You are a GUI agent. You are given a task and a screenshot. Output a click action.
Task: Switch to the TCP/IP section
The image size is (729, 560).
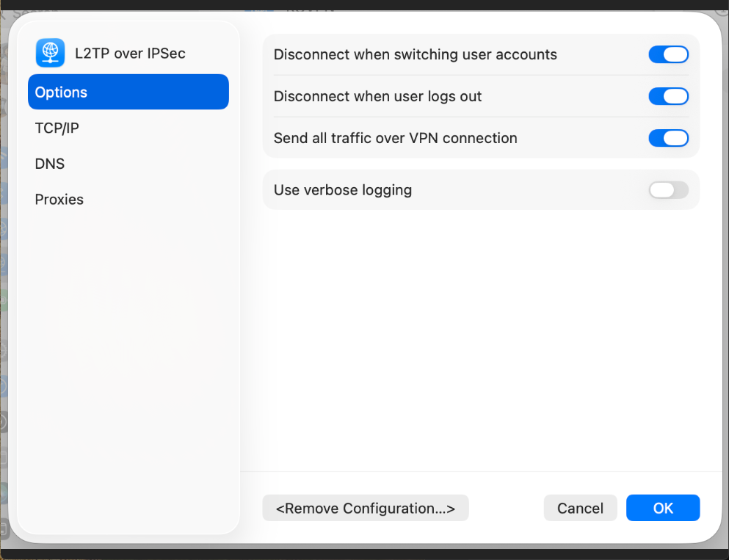(57, 128)
